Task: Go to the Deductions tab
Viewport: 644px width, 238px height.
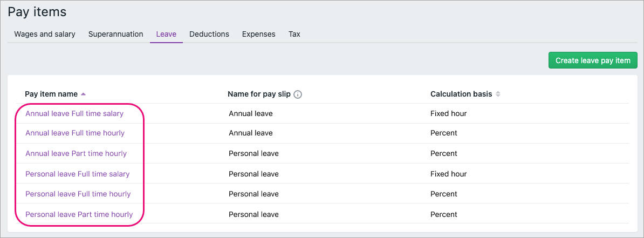Action: coord(209,34)
